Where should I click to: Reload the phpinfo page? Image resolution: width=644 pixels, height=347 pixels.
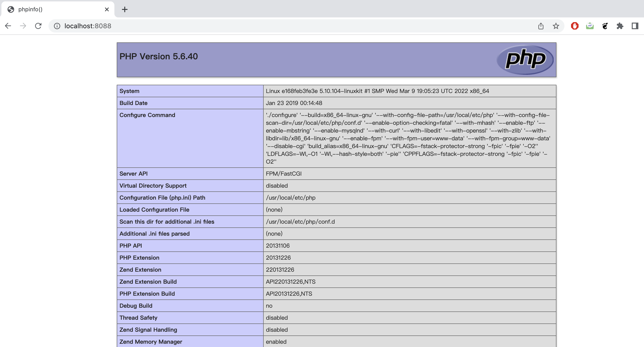point(38,26)
